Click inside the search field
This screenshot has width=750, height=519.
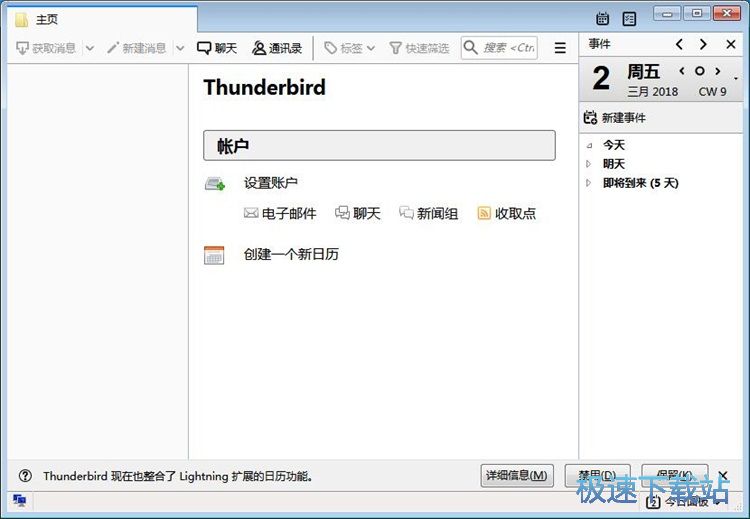point(499,48)
